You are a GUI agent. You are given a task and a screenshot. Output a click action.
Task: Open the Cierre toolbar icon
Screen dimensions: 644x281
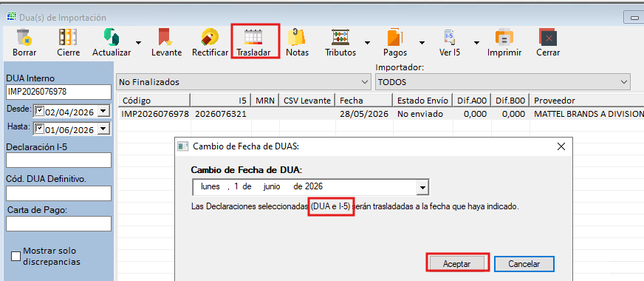(68, 37)
